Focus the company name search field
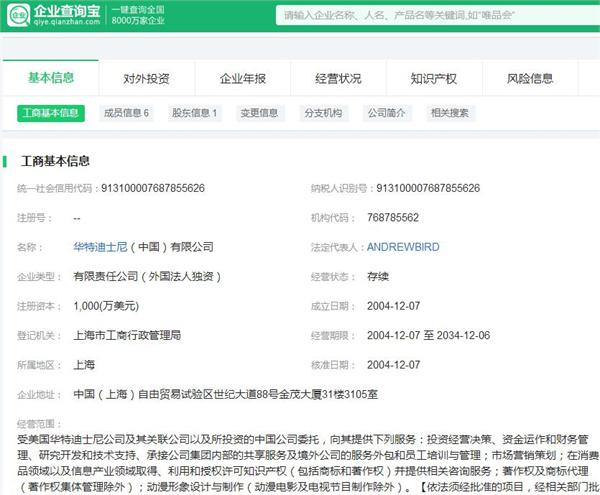Screen dimensions: 600x495 [x=430, y=16]
